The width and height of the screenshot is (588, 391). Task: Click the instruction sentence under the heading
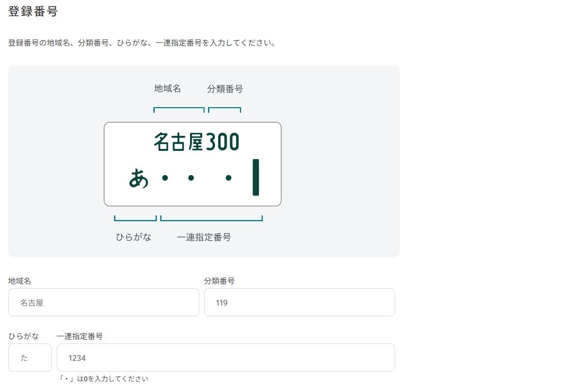(x=142, y=43)
